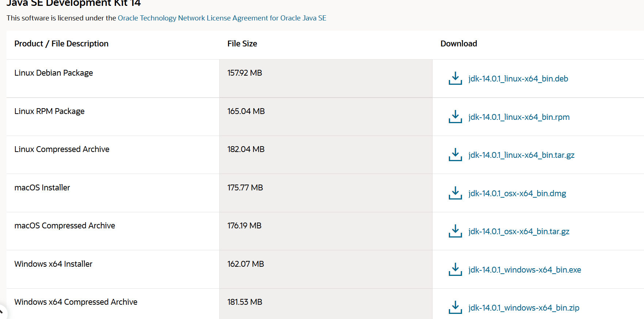Click the 'Download' column header
This screenshot has width=644, height=319.
[459, 43]
